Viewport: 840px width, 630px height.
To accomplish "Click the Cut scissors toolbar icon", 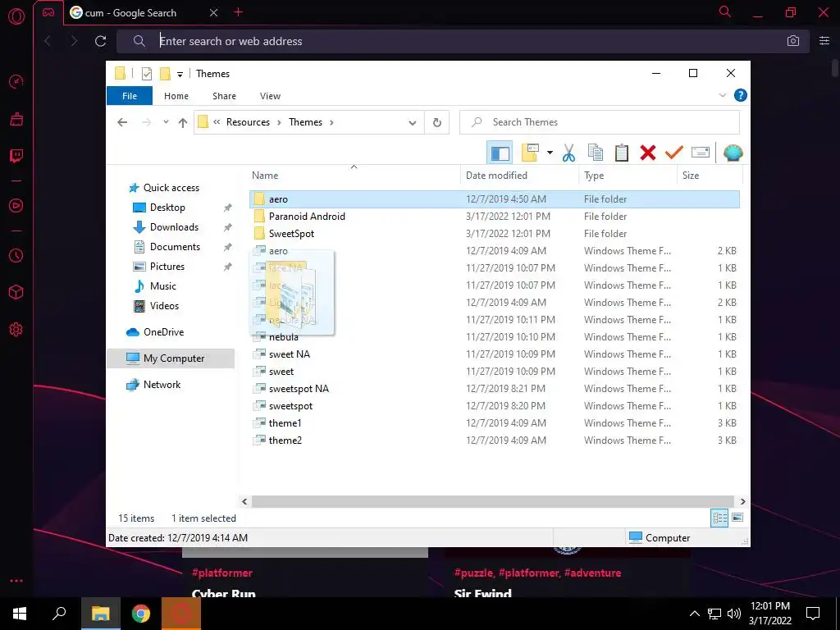I will coord(569,153).
